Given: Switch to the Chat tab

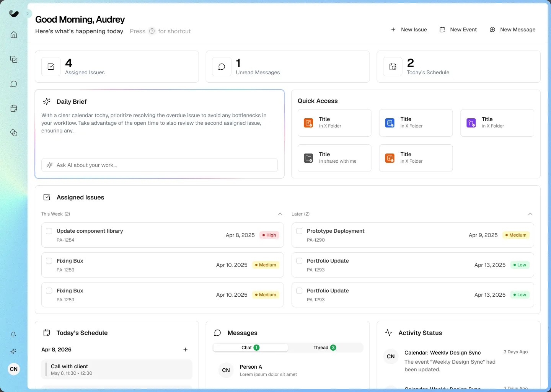Looking at the screenshot, I should tap(251, 348).
